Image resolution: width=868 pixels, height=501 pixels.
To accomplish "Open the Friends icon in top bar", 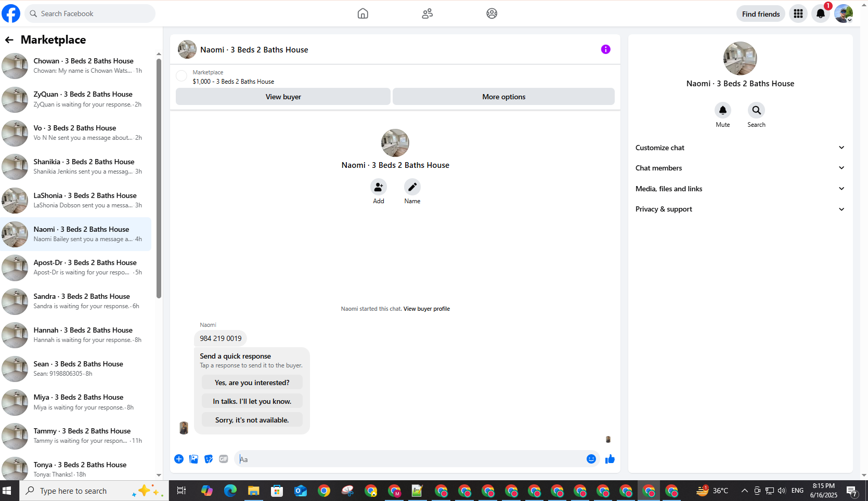I will [427, 14].
